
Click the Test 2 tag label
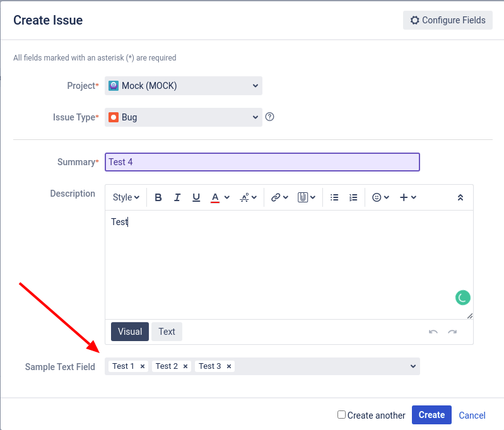167,366
